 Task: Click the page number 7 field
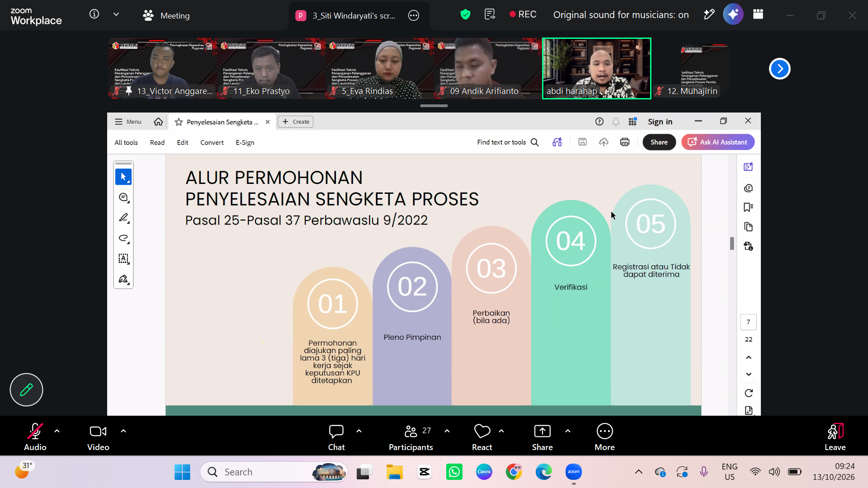point(749,322)
